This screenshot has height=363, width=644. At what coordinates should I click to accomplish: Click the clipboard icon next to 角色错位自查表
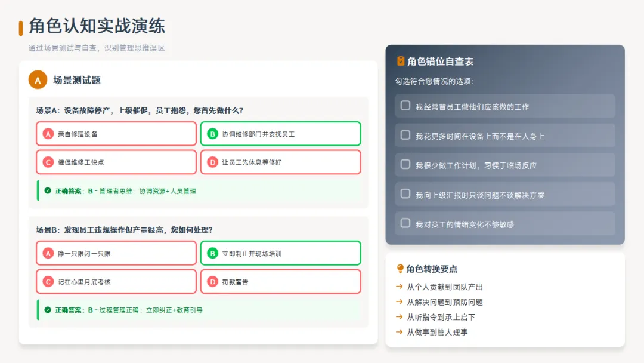click(x=401, y=61)
